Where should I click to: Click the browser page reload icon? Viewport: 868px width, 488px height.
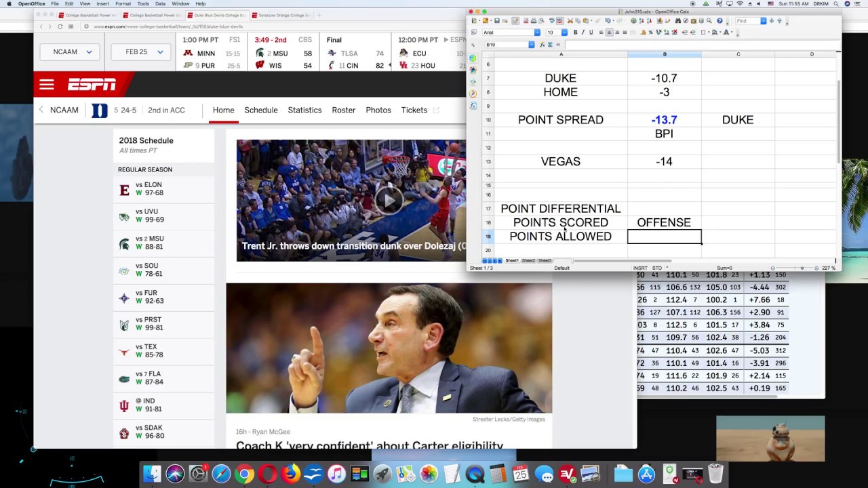click(x=60, y=26)
